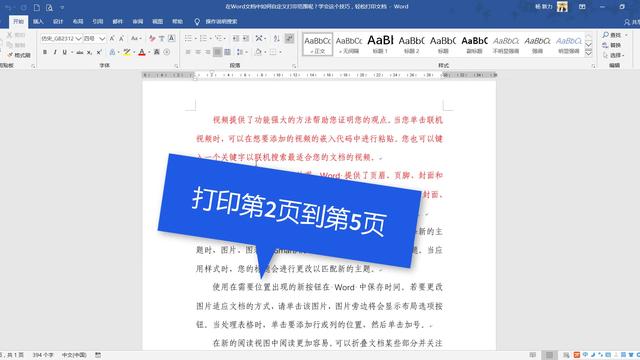Open the View ribbon tab
Screen dimensions: 640x360
coord(158,21)
